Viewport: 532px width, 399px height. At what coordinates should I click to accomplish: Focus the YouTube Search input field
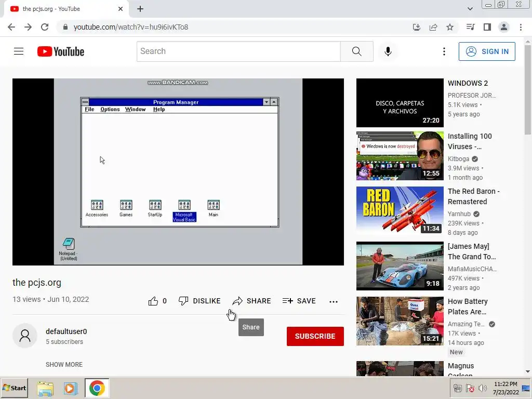point(238,51)
